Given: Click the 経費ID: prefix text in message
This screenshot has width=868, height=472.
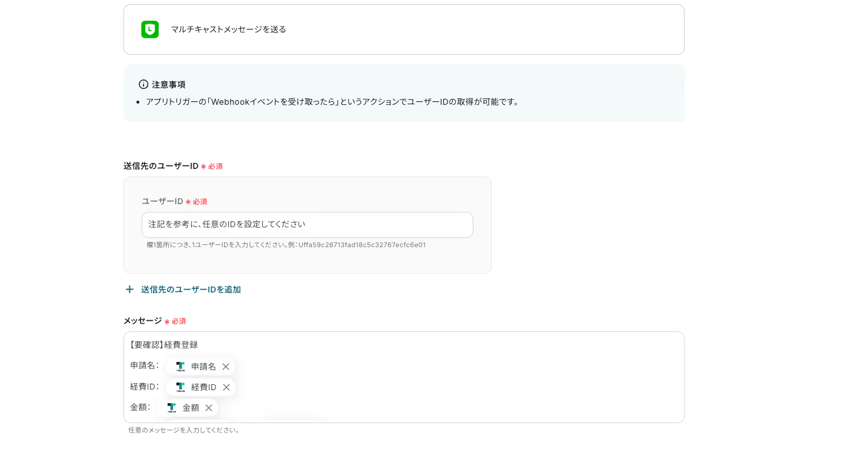Looking at the screenshot, I should pos(145,387).
